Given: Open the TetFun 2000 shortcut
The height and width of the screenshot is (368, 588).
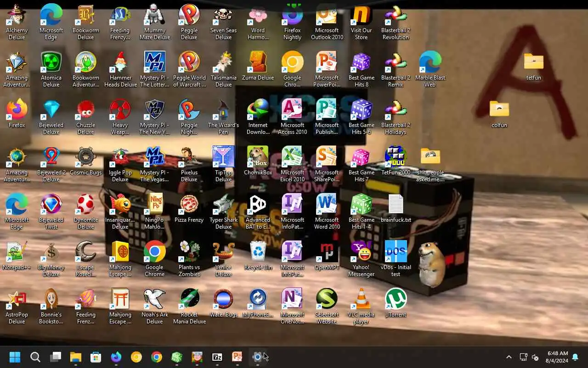Looking at the screenshot, I should click(x=396, y=161).
